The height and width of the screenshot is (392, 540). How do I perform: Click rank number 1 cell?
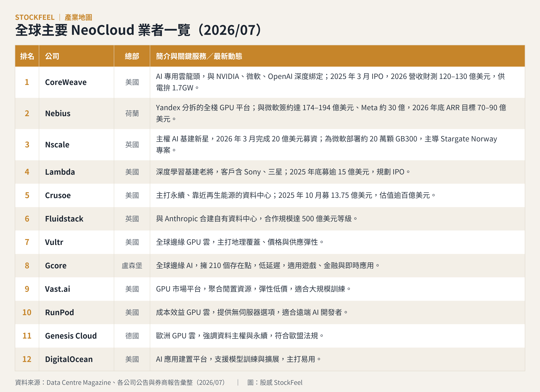(27, 82)
